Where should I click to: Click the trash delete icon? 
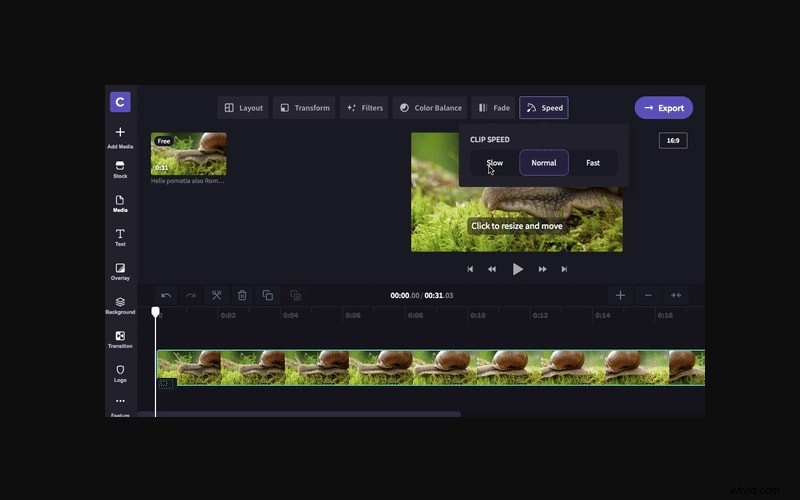242,295
